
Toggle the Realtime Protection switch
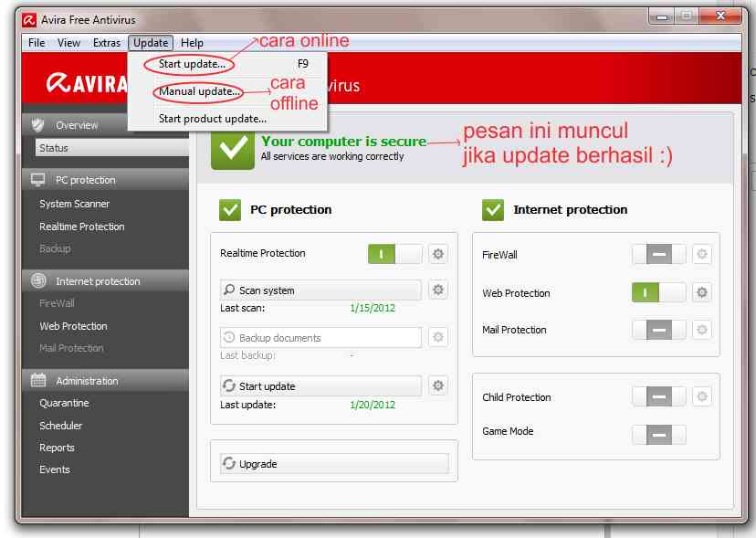coord(394,254)
